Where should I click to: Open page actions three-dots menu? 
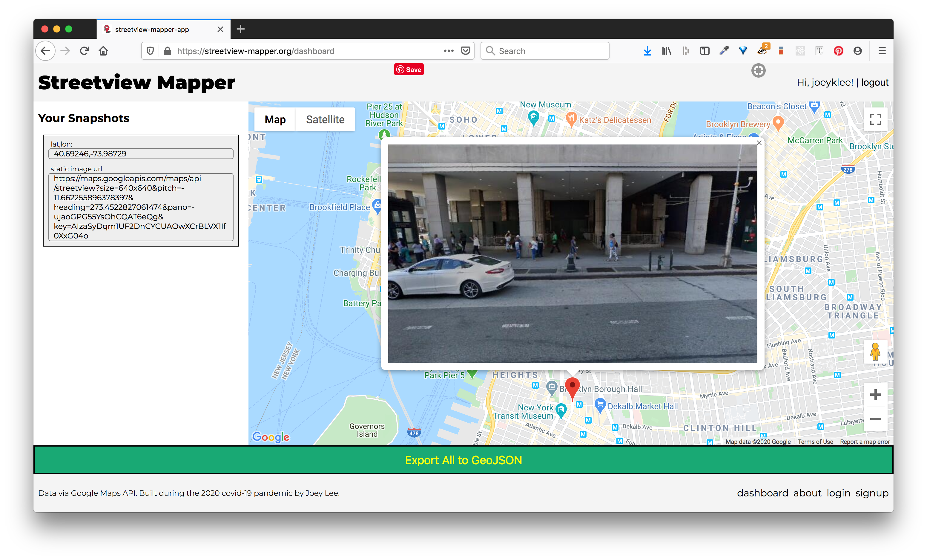pyautogui.click(x=449, y=51)
